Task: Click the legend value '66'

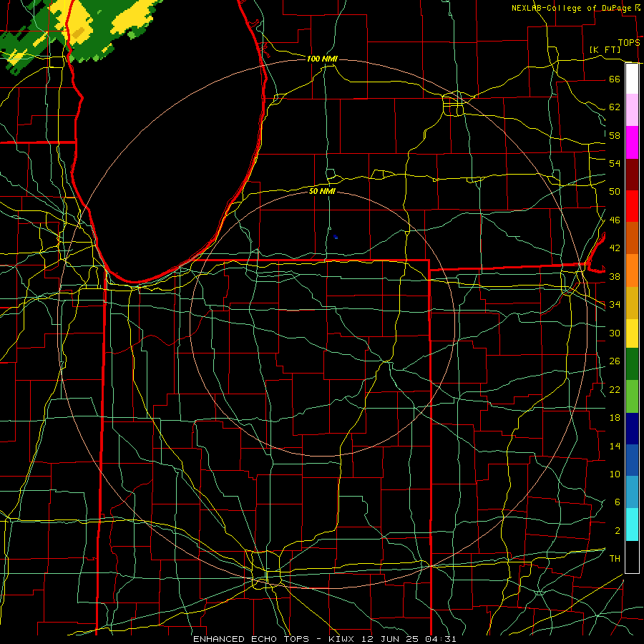Action: 615,79
